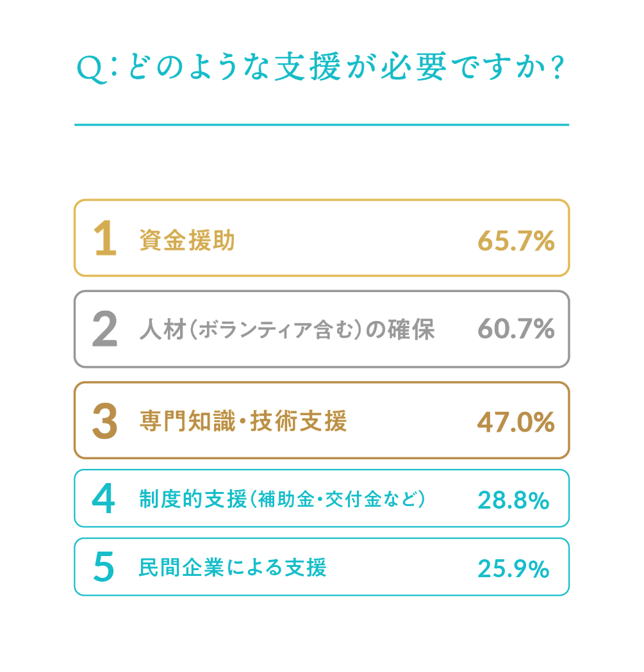This screenshot has width=644, height=672.
Task: Click the teal divider line below heading
Action: [322, 125]
